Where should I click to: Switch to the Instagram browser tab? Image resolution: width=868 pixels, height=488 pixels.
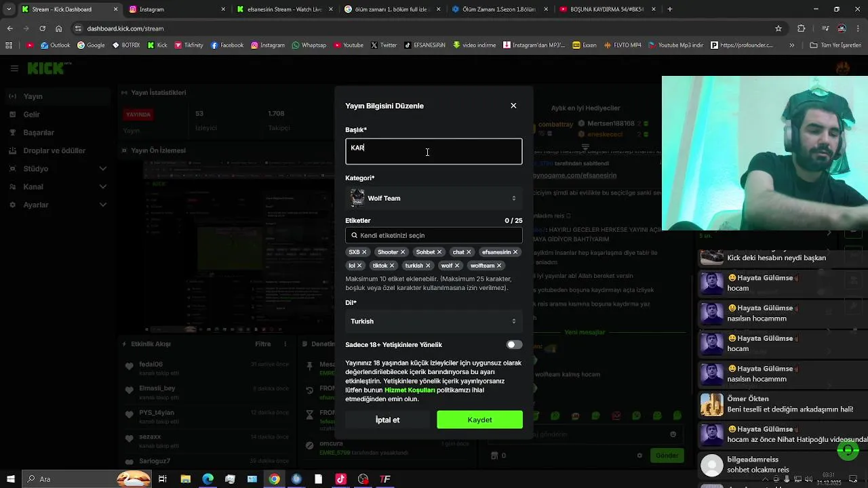click(x=176, y=9)
